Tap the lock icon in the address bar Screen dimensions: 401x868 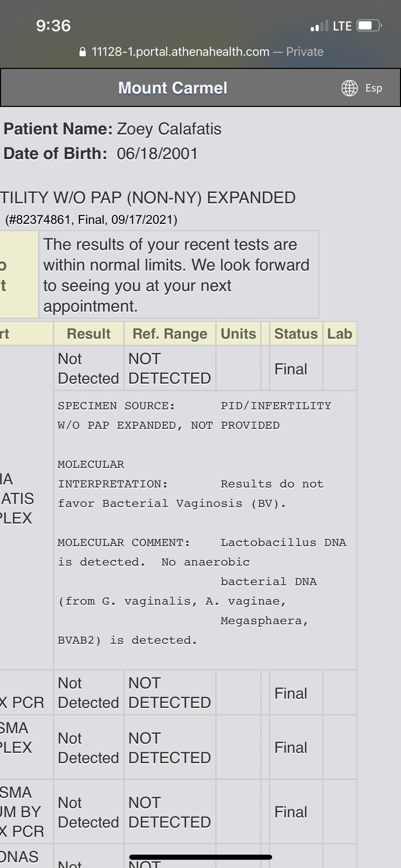[x=82, y=51]
